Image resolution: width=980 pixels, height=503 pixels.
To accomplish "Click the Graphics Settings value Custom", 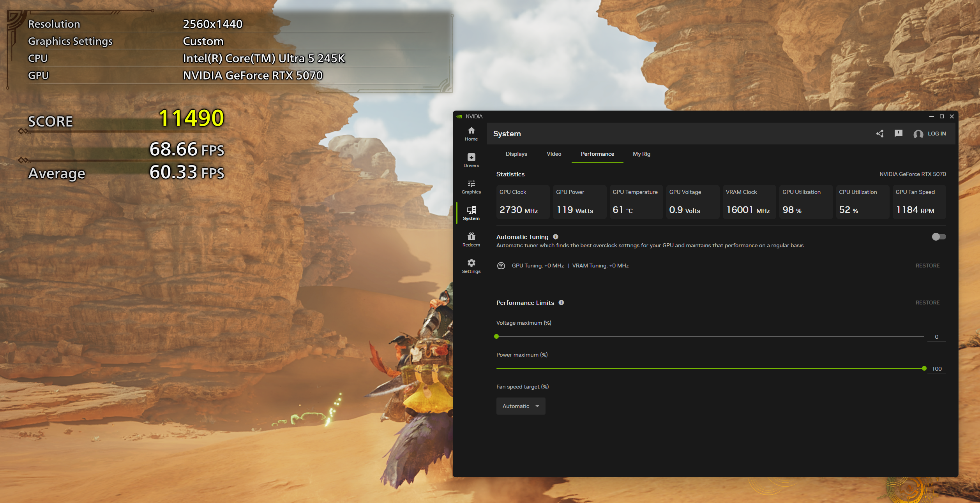I will [203, 41].
